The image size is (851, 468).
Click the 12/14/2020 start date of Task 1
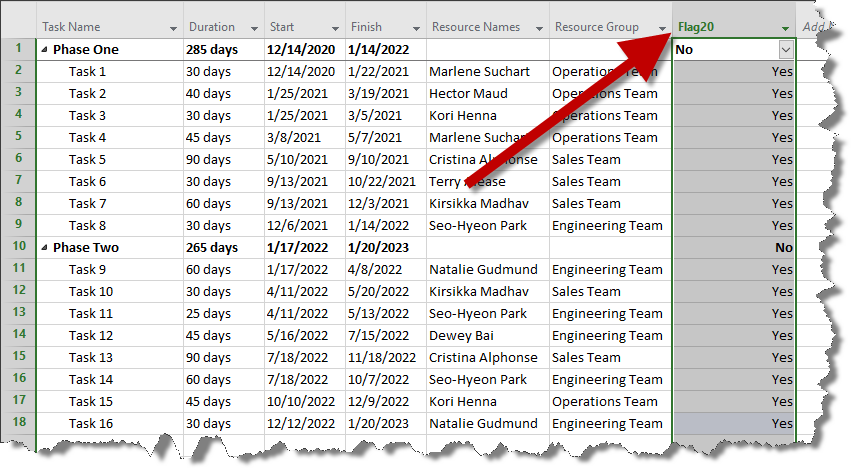(304, 72)
